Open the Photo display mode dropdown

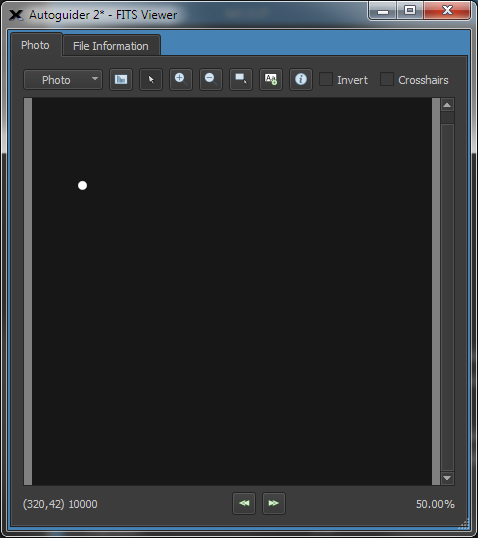coord(63,80)
